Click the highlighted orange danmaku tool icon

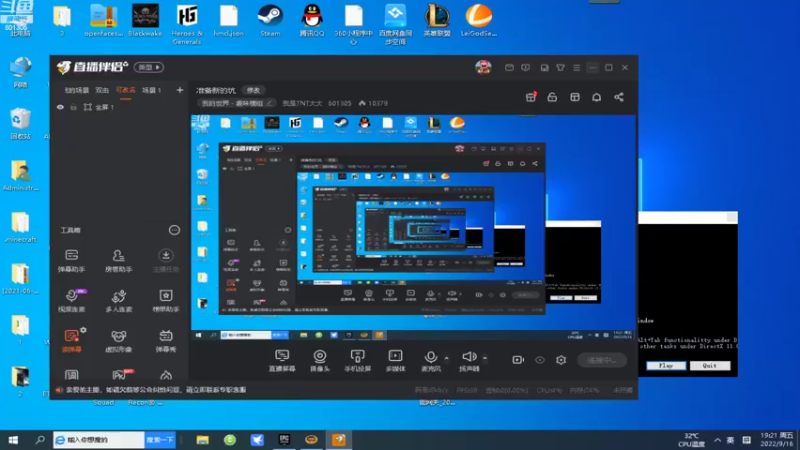tap(71, 340)
